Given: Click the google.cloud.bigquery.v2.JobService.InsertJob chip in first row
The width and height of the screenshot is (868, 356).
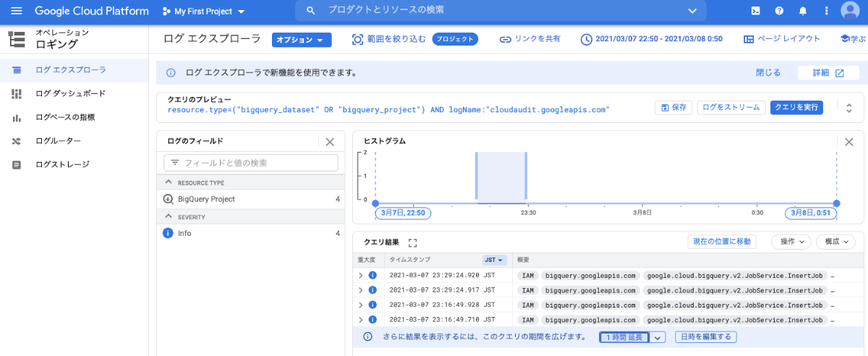Looking at the screenshot, I should pyautogui.click(x=734, y=275).
